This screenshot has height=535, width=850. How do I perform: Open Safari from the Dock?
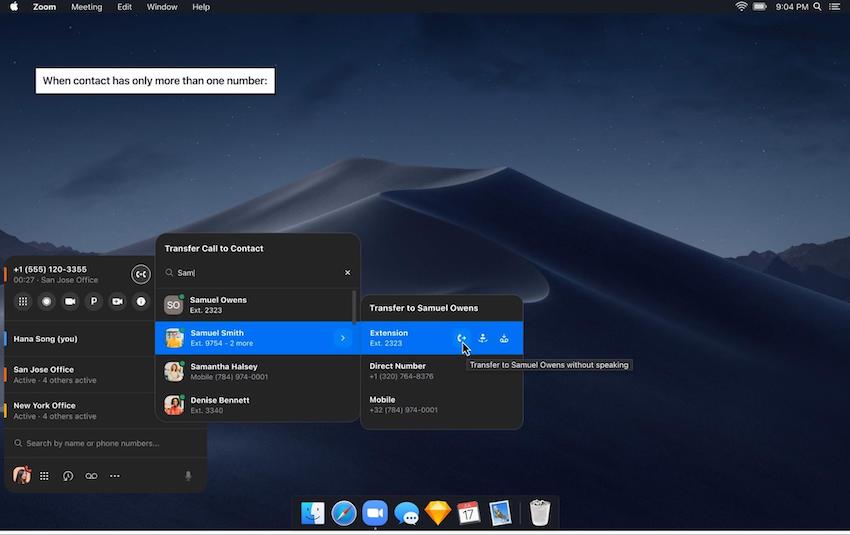(x=344, y=513)
